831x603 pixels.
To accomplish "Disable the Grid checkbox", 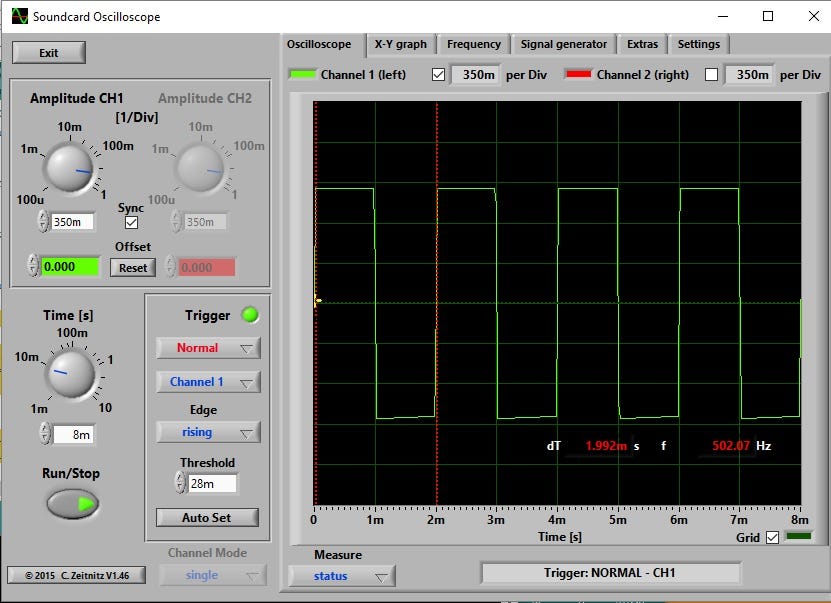I will pos(773,537).
